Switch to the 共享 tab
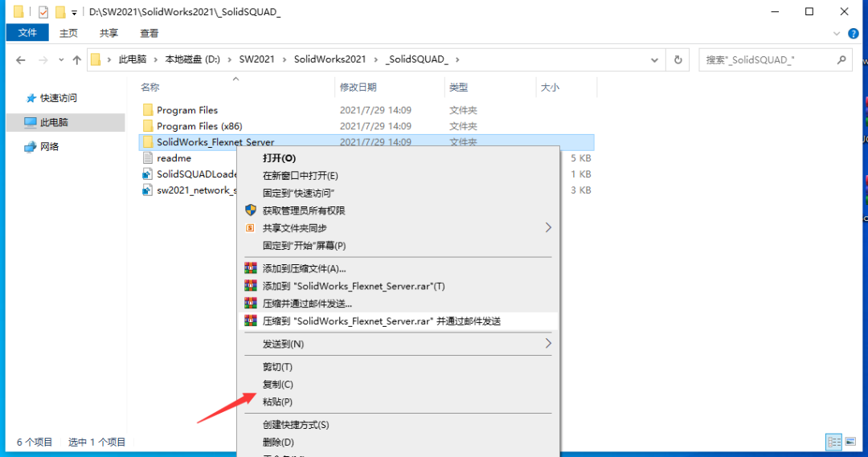 (108, 33)
